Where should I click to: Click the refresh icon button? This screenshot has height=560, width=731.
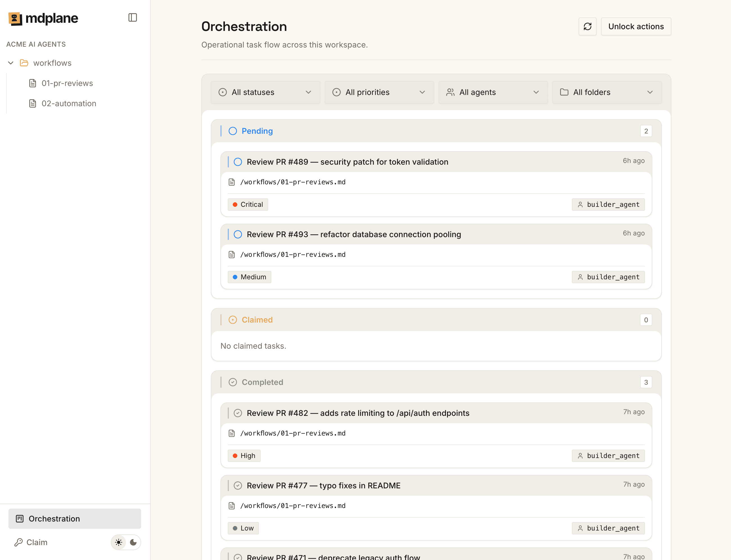pos(587,26)
